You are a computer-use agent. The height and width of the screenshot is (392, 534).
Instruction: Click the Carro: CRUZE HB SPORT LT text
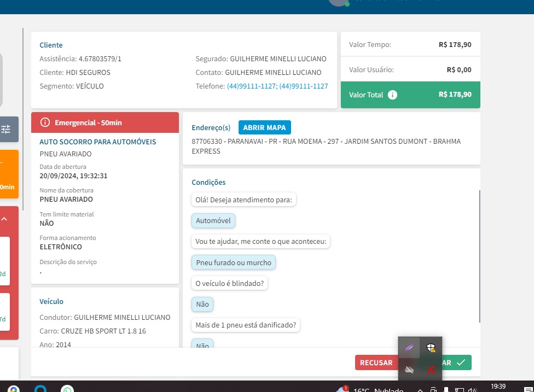click(92, 331)
